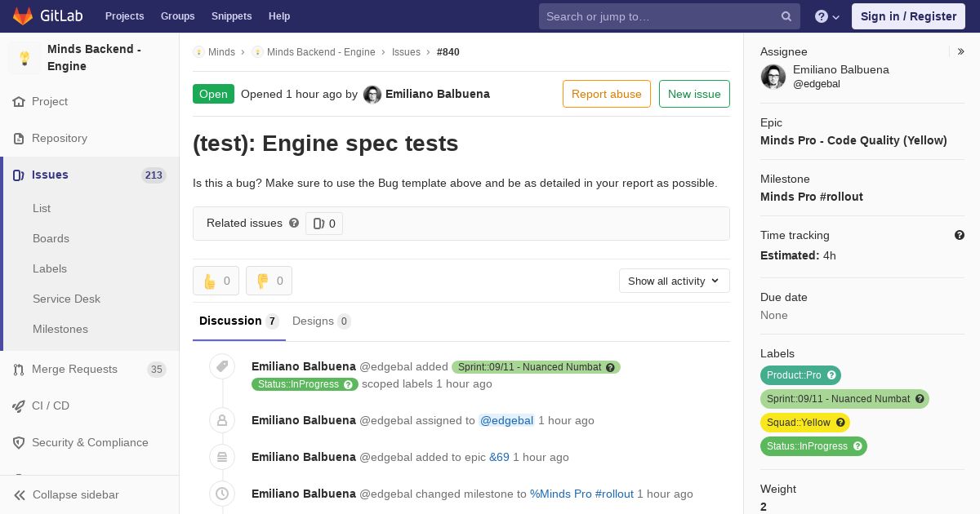Click the GitLab fox logo
The height and width of the screenshot is (514, 980).
(x=23, y=16)
